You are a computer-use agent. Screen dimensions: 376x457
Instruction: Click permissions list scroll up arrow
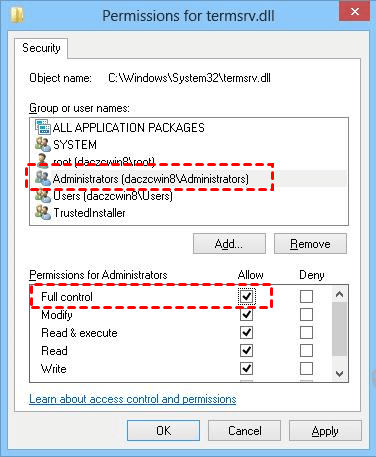339,294
